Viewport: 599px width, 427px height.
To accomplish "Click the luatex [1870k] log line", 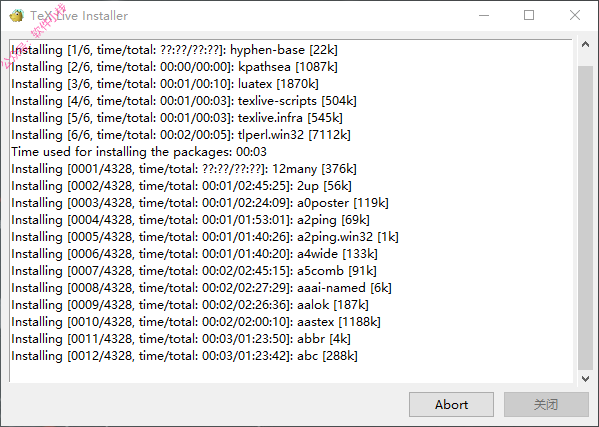I will click(x=165, y=84).
